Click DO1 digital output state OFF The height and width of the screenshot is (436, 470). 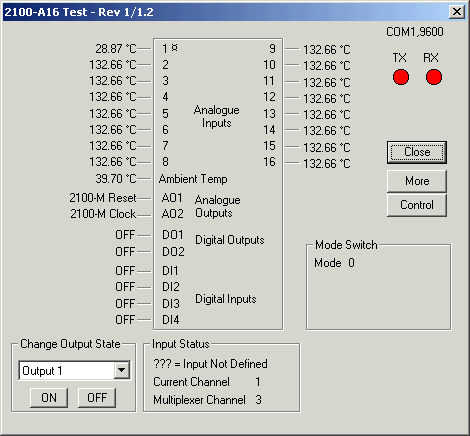pos(125,235)
